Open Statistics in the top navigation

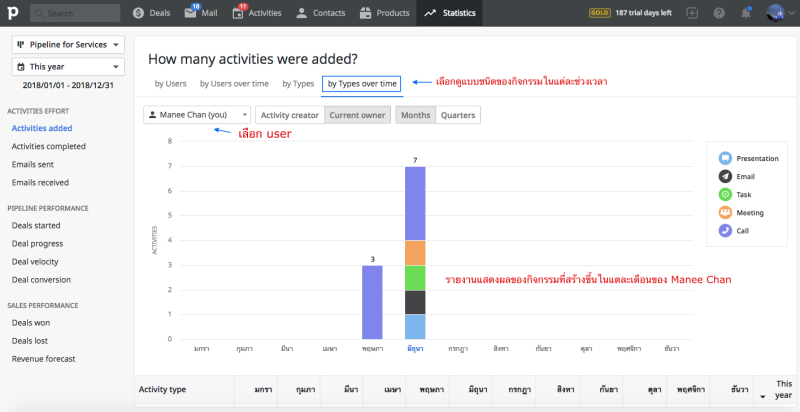tap(449, 13)
